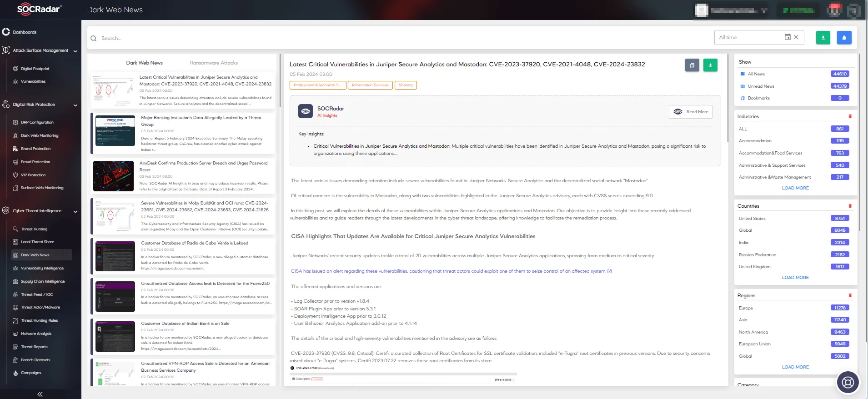Click the green download button near date filter
The height and width of the screenshot is (399, 868).
[x=823, y=37]
